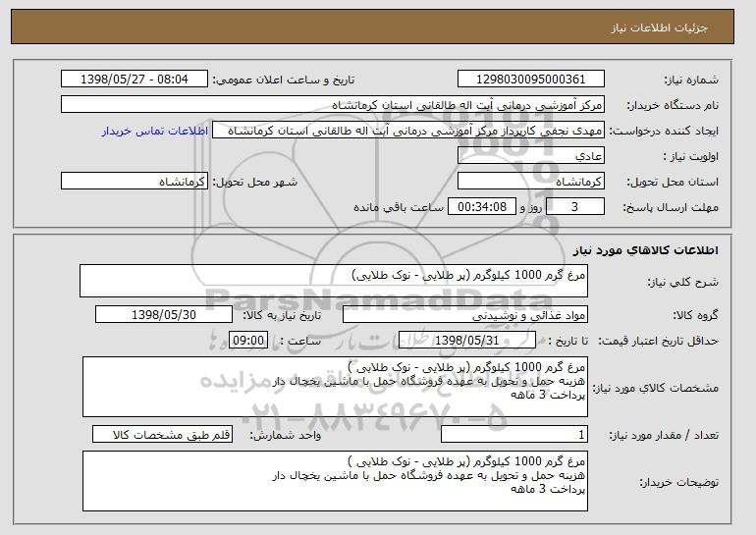The width and height of the screenshot is (756, 535).
Task: Click the مهلت ارسال پاسخ label
Action: click(x=671, y=207)
